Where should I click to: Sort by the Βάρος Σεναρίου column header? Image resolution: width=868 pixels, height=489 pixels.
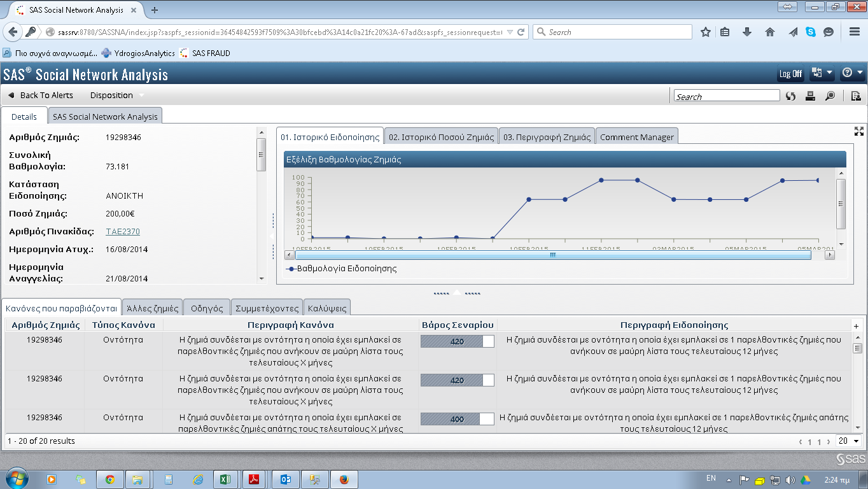pos(458,325)
